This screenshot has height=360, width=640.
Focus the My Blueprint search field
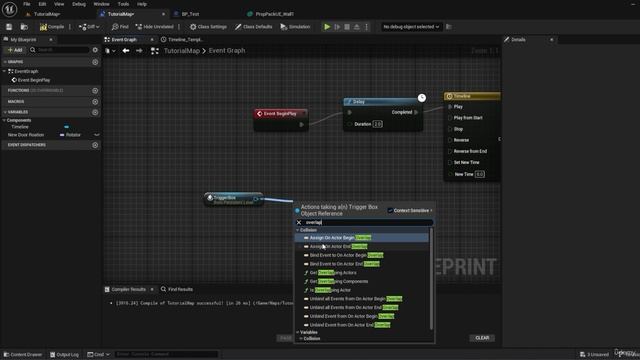click(61, 50)
